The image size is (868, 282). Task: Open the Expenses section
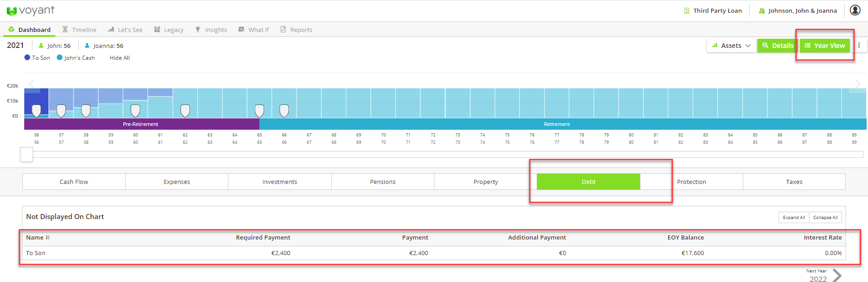177,182
